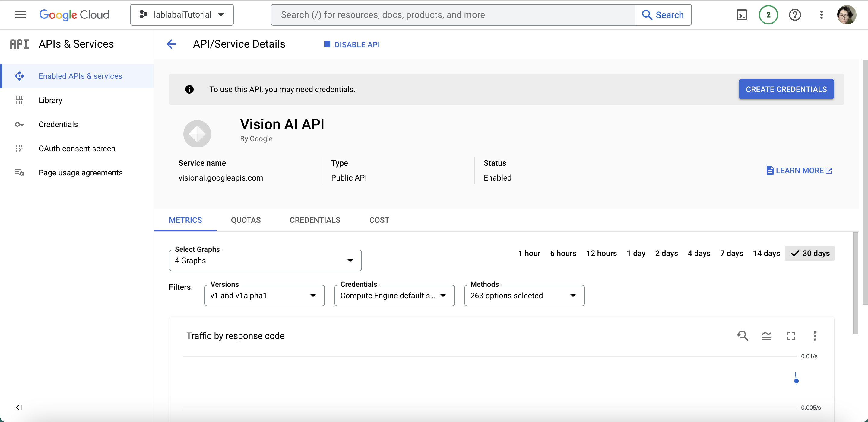This screenshot has width=868, height=422.
Task: Reset zoom on Traffic chart
Action: point(742,336)
